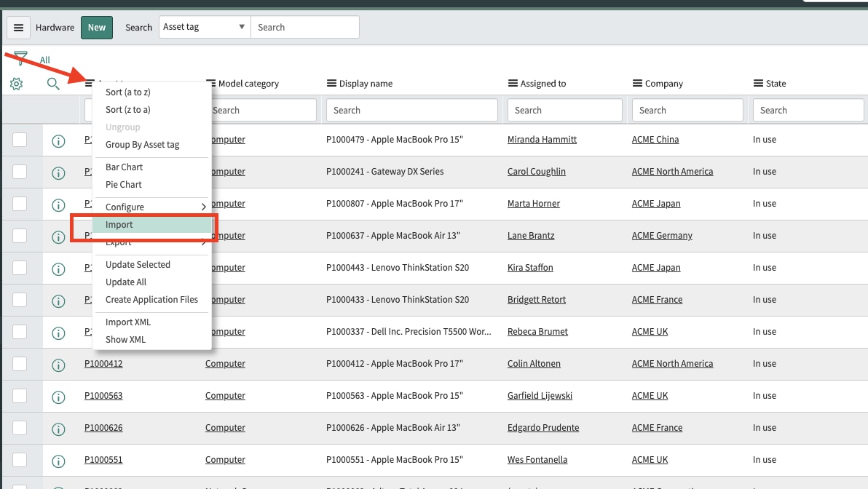The width and height of the screenshot is (868, 489).
Task: Preview record info for Rebeca Brumet row
Action: (x=58, y=333)
